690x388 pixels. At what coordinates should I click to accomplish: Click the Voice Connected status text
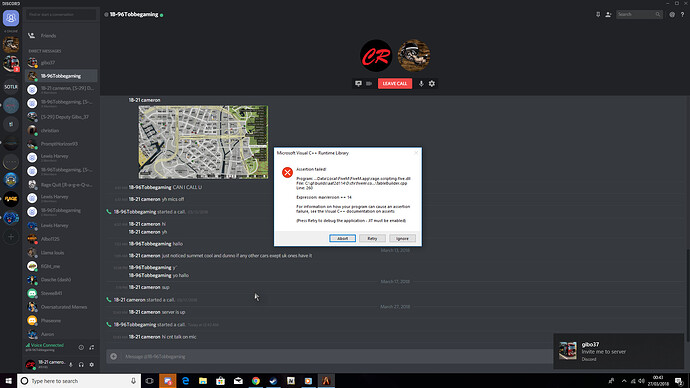[x=48, y=345]
